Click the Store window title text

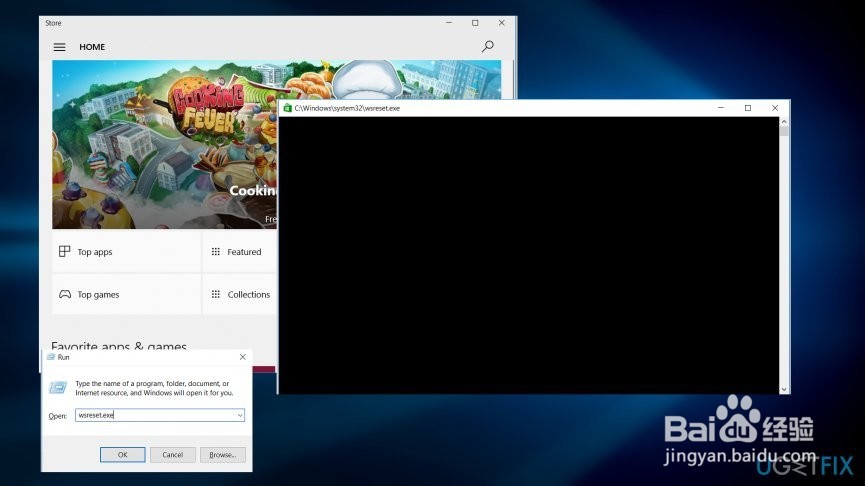54,23
